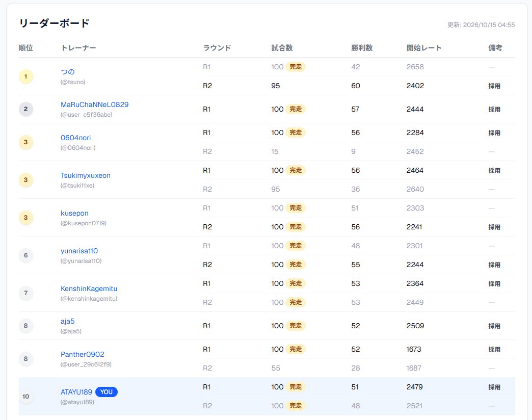The image size is (532, 420).
Task: Click つの's @tsuno handle
Action: pos(73,82)
